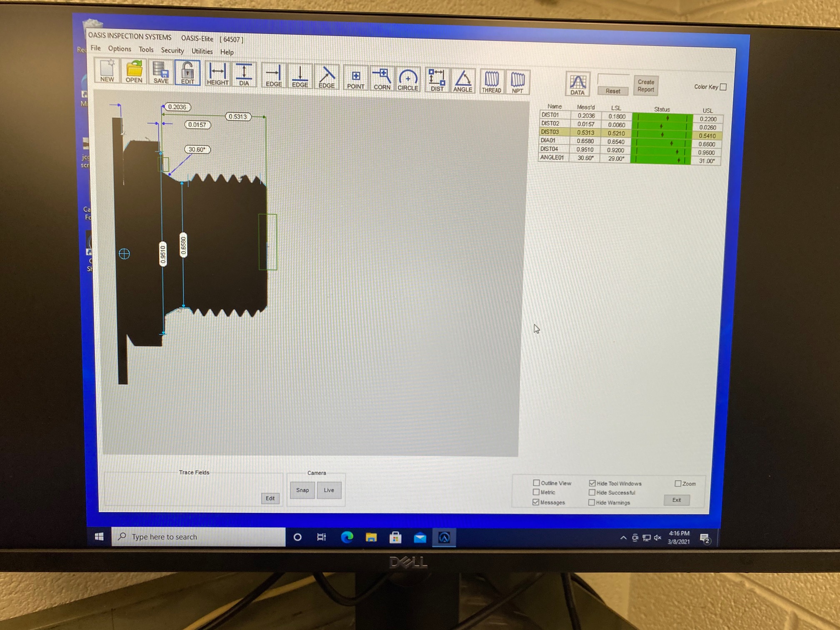
Task: Toggle the Color Key checkbox
Action: tap(723, 87)
